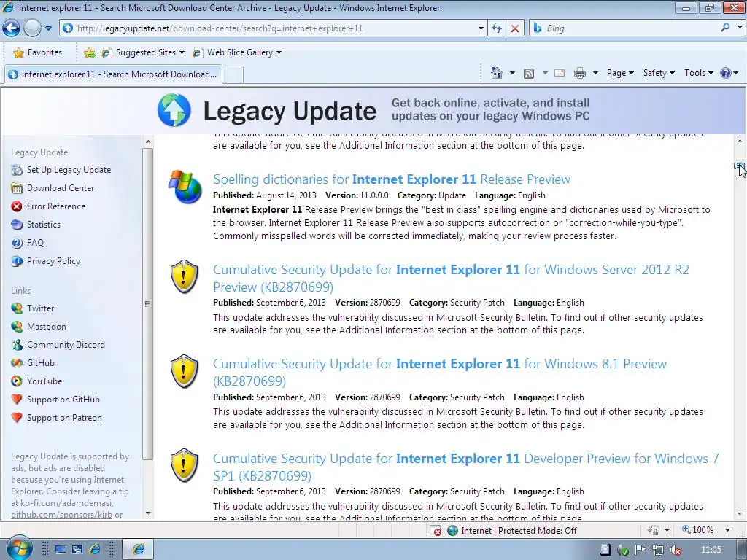This screenshot has height=560, width=747.
Task: Click the Bing search magnifier icon
Action: click(x=725, y=28)
